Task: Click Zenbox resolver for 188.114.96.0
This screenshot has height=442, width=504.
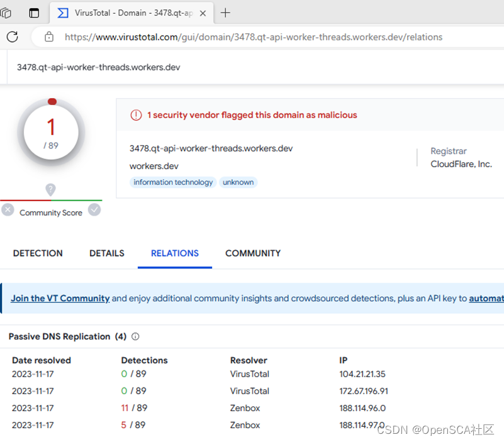Action: pyautogui.click(x=245, y=408)
